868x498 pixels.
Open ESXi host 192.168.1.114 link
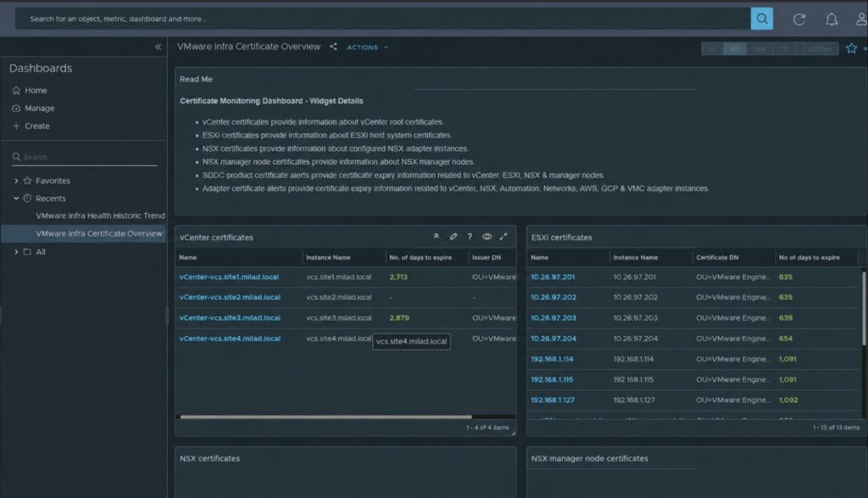coord(552,359)
